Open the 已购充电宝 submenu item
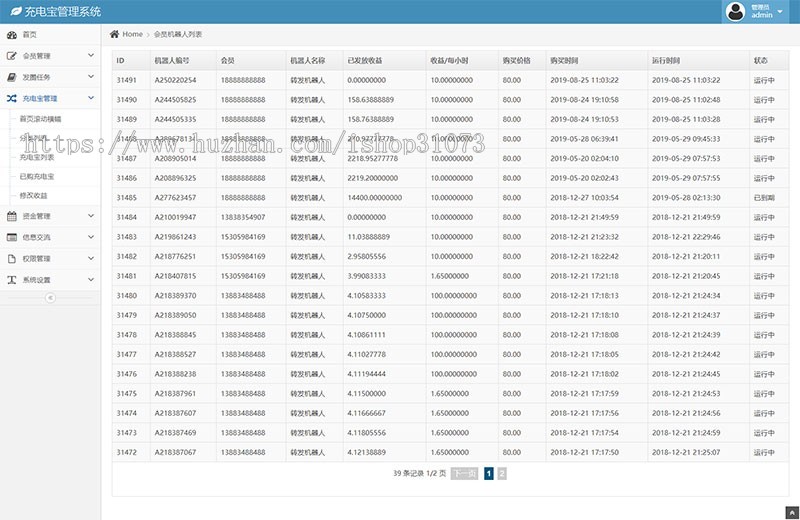Viewport: 800px width, 520px height. [37, 177]
